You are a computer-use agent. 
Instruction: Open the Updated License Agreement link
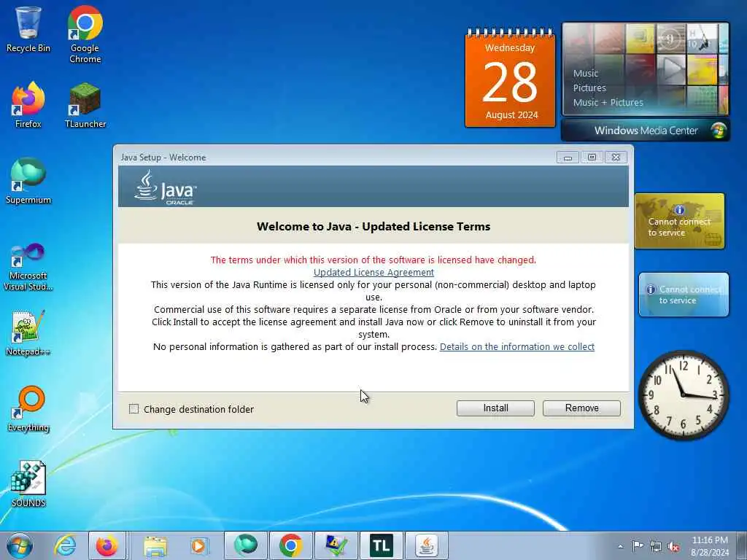tap(373, 273)
